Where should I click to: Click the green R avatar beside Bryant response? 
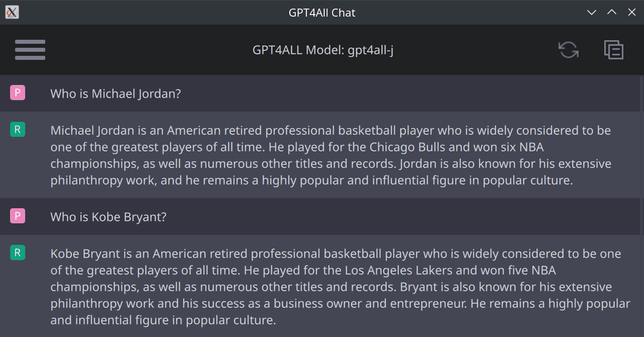[18, 253]
